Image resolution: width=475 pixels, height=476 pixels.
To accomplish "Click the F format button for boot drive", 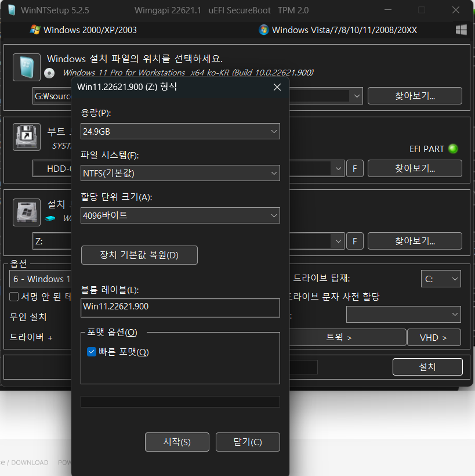I will point(355,168).
